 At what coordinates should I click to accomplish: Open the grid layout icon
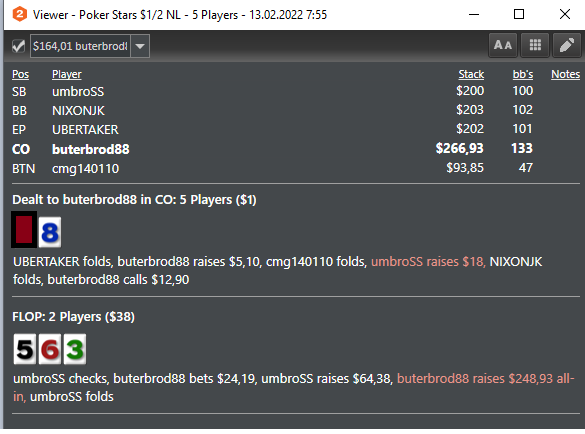click(x=535, y=46)
